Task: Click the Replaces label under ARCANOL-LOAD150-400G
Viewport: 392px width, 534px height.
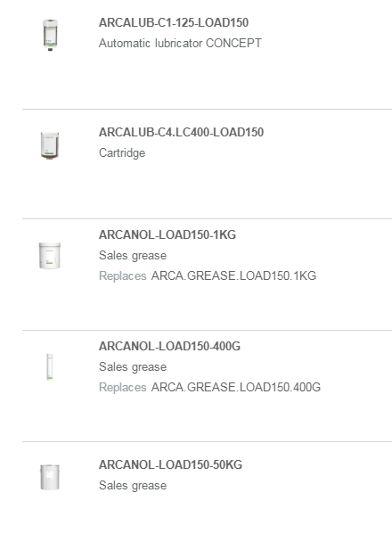Action: click(x=123, y=387)
